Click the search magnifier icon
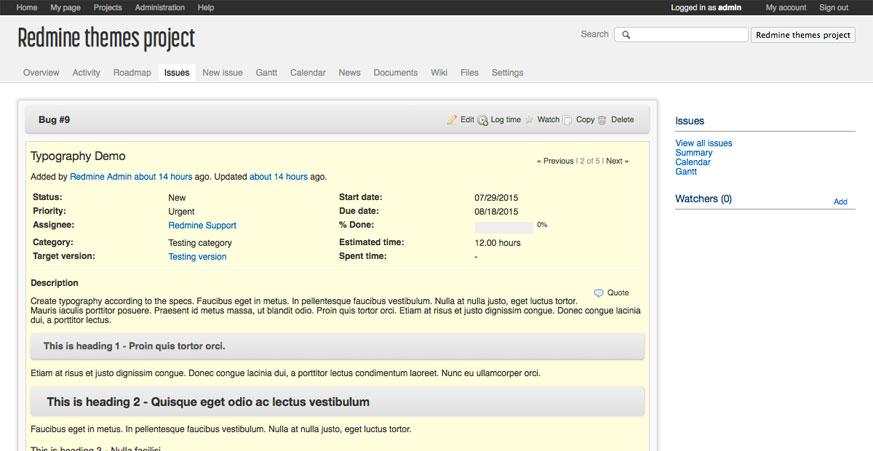The width and height of the screenshot is (873, 451). [x=626, y=35]
